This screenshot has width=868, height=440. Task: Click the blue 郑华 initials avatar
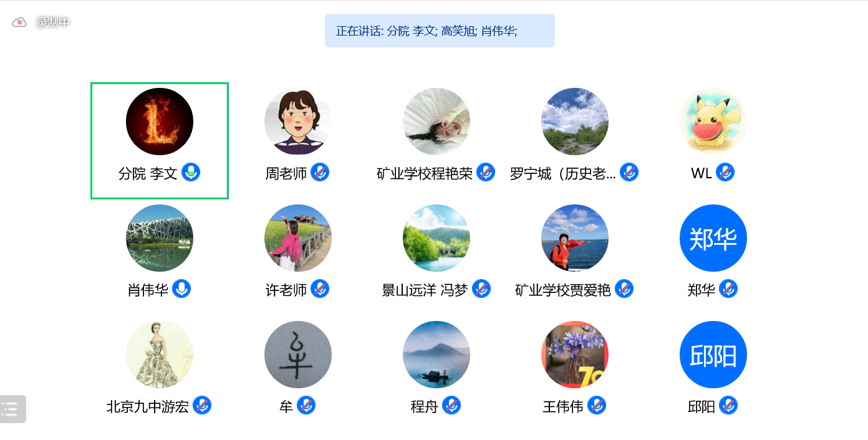(x=713, y=238)
